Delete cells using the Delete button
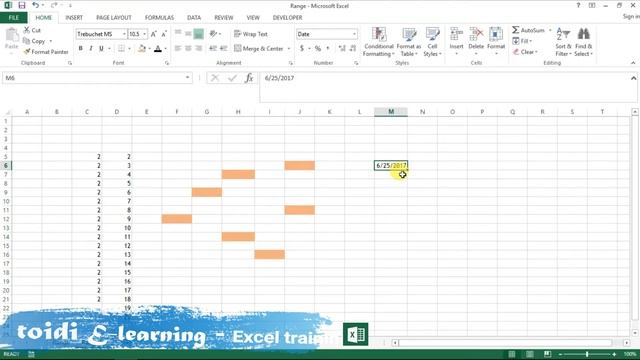This screenshot has height=360, width=640. coord(476,41)
